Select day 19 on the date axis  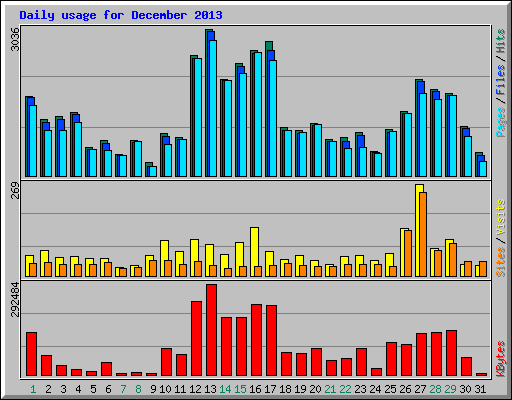[300, 389]
